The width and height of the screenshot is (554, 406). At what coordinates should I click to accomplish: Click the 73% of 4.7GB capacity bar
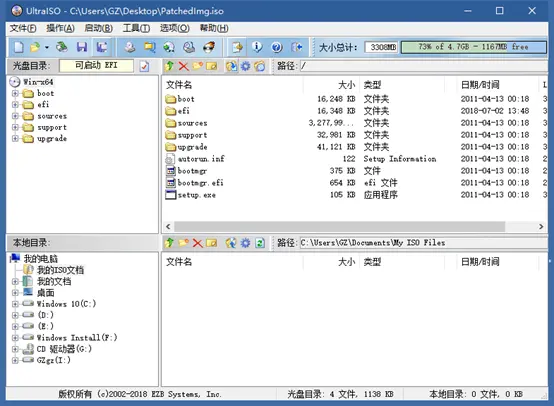[473, 47]
